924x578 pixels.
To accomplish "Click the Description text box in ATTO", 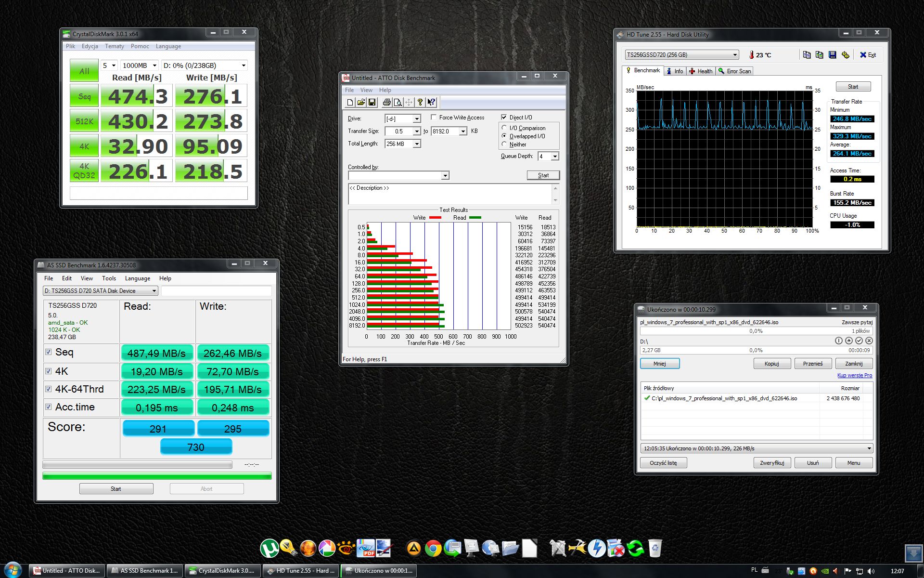I will click(x=450, y=194).
